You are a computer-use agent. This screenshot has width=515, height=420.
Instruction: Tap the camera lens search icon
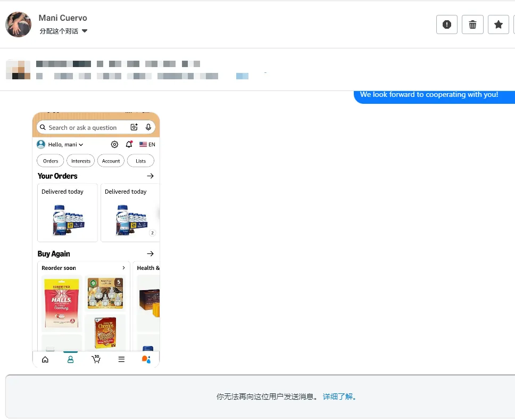coord(134,127)
